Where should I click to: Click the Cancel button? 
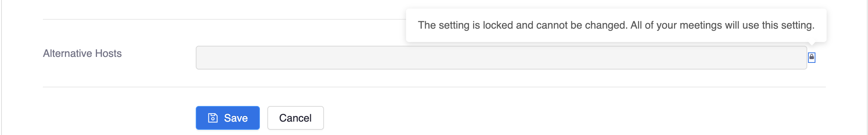[x=295, y=118]
